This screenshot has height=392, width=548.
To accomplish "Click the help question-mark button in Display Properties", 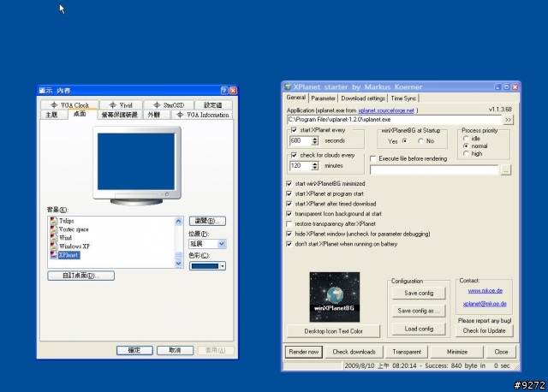I will pos(224,91).
